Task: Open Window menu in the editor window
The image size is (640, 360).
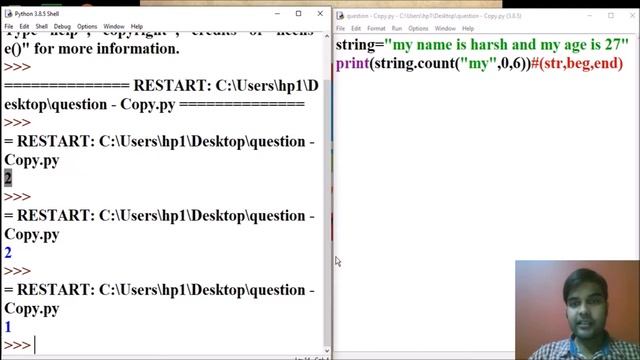Action: pos(445,29)
